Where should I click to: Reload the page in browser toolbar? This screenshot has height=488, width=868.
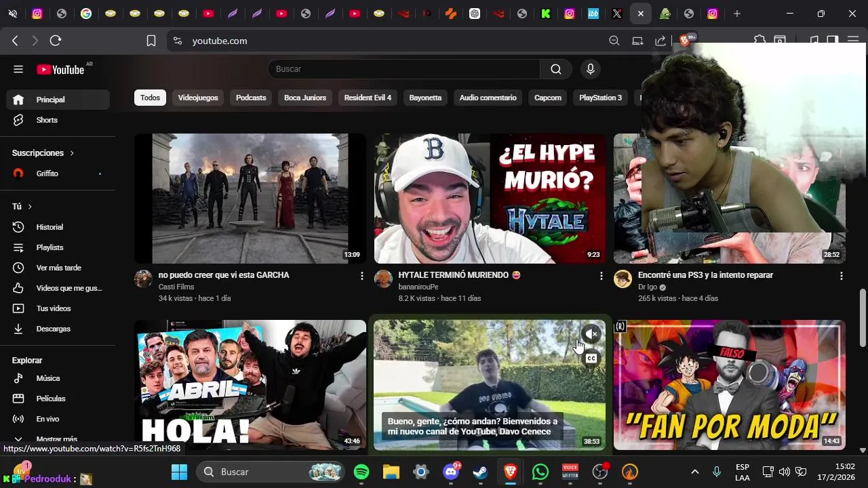[x=56, y=41]
